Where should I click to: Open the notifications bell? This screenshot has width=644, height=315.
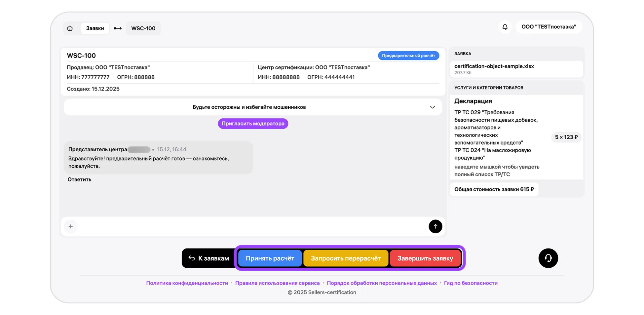pyautogui.click(x=505, y=27)
